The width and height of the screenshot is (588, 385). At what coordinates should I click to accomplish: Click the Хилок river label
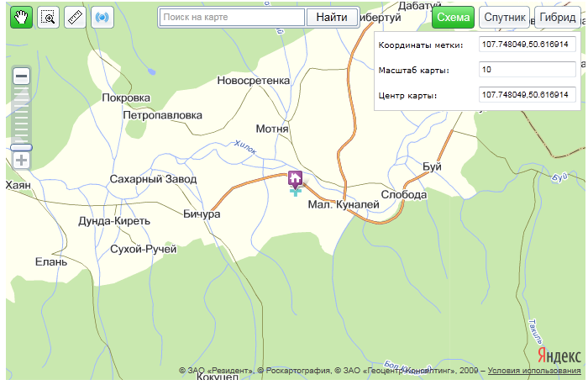(x=245, y=147)
